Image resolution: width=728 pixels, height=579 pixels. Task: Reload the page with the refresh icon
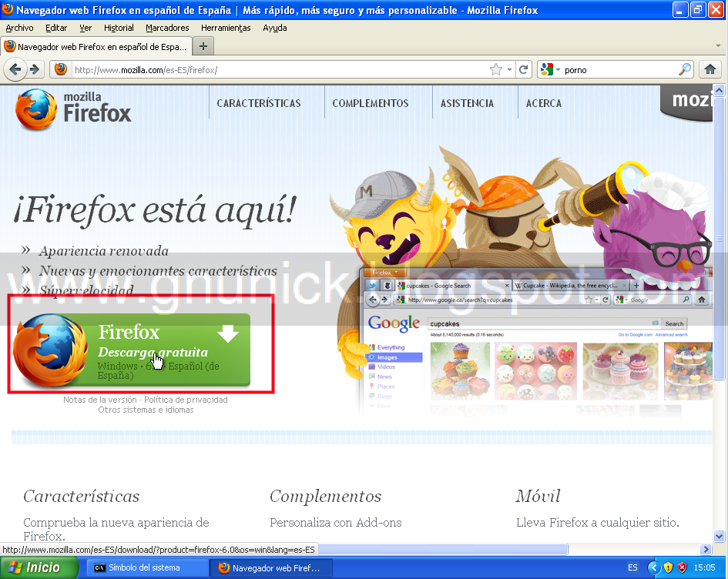523,69
